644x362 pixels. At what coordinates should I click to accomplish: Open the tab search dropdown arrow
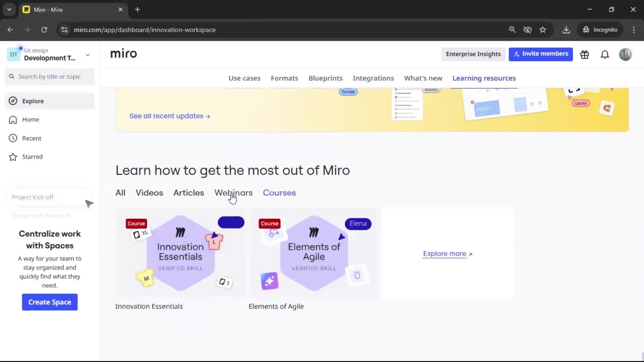tap(9, 9)
